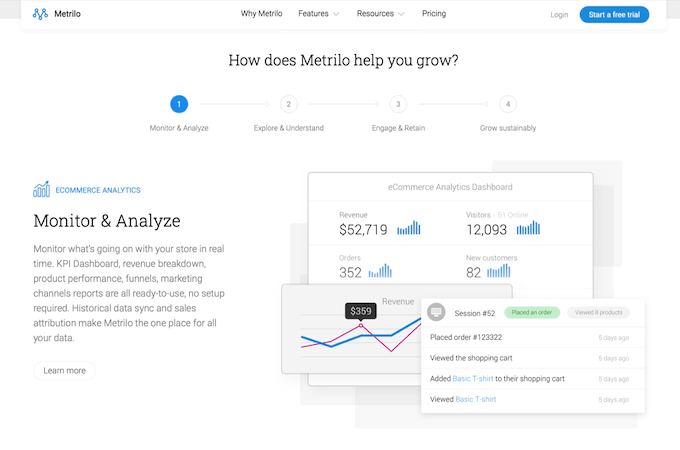Click the Session #52 monitor avatar icon
The height and width of the screenshot is (450, 680).
pyautogui.click(x=436, y=312)
